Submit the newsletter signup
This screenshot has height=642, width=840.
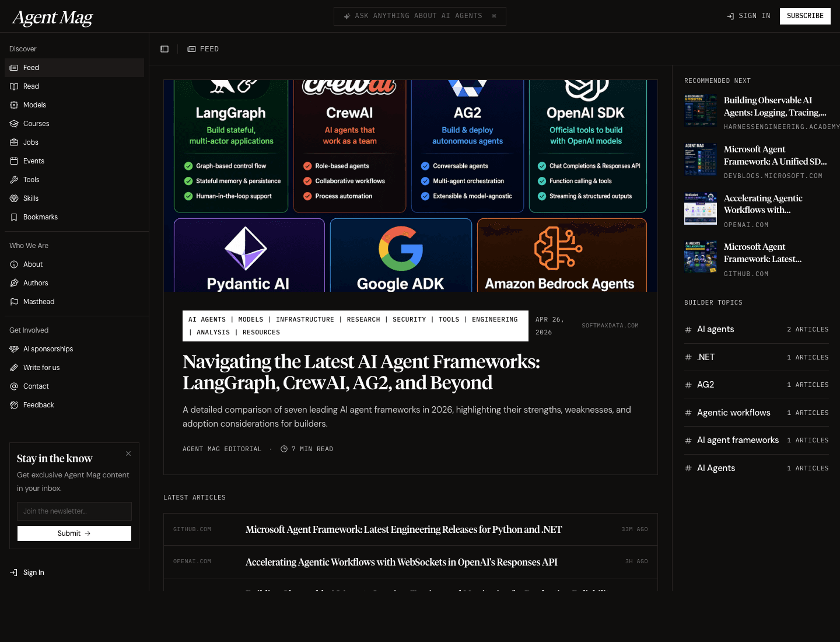74,533
